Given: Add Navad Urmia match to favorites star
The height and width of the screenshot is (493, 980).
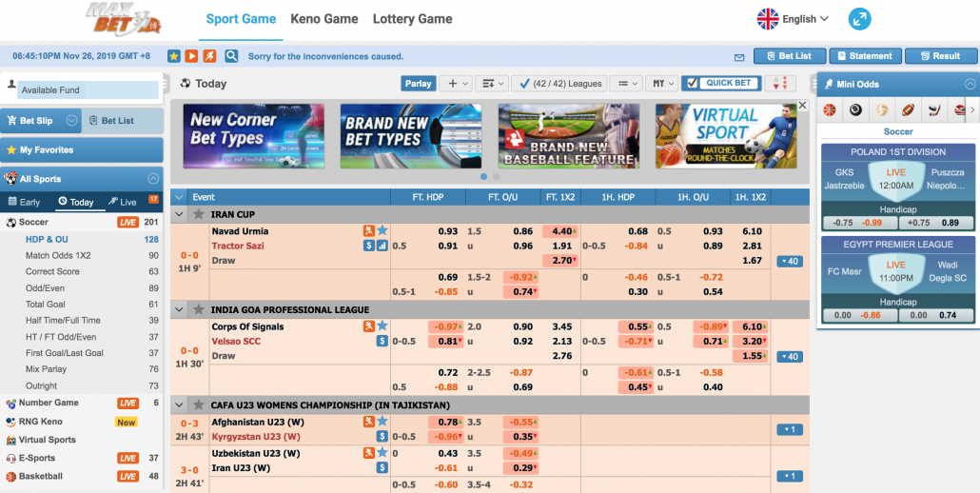Looking at the screenshot, I should pos(382,230).
